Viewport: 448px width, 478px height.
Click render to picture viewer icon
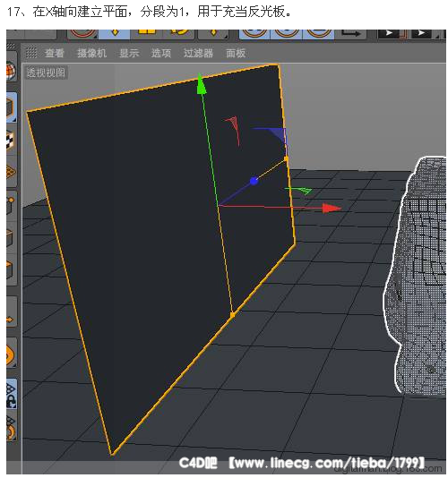coord(422,33)
